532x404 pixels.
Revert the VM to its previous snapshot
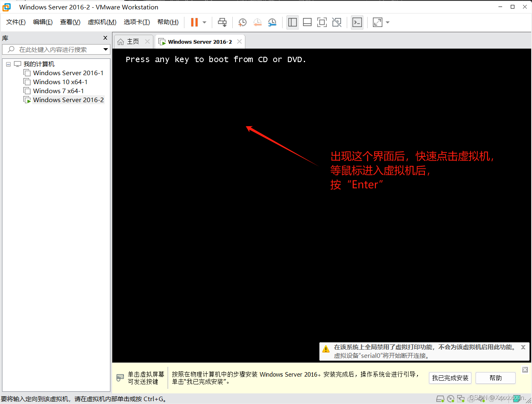click(257, 22)
